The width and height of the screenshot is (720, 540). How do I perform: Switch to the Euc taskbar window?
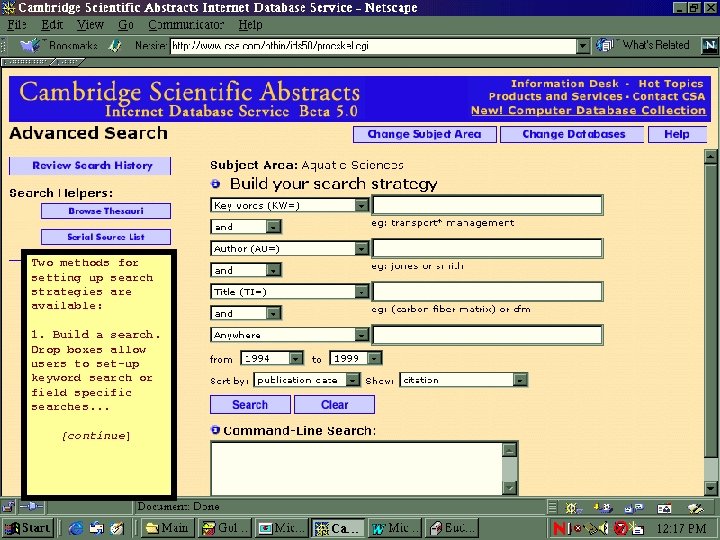[x=452, y=528]
